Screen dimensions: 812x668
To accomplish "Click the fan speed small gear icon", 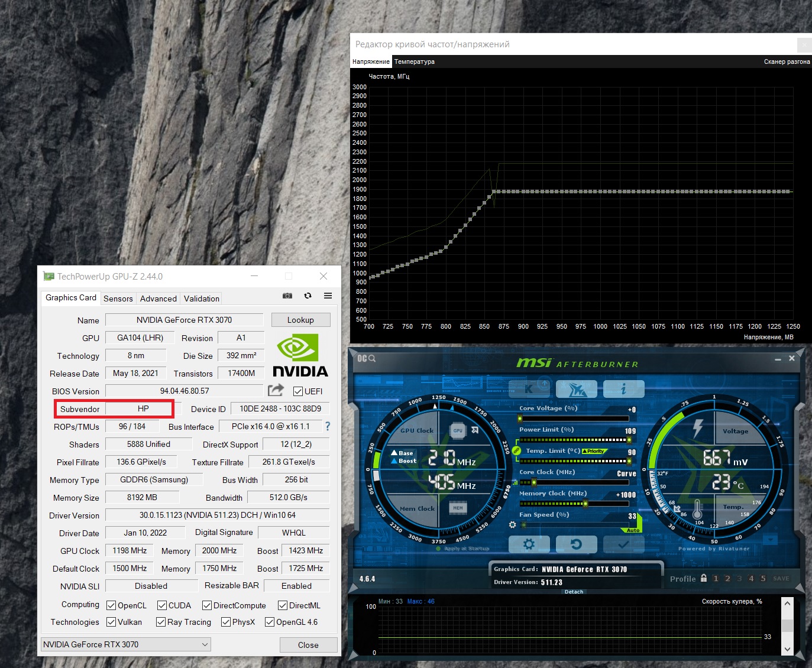I will [512, 524].
